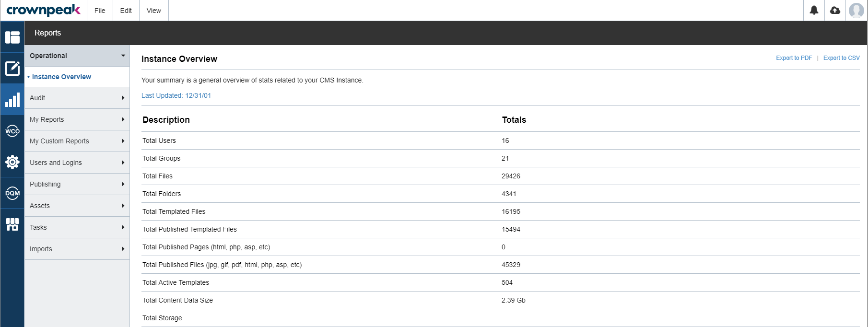868x327 pixels.
Task: Open the WCO sidebar icon
Action: click(x=12, y=130)
